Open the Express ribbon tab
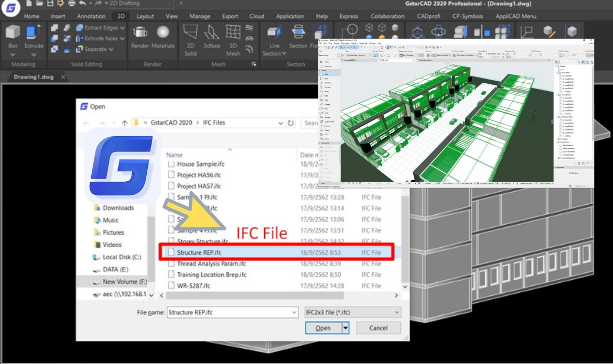The height and width of the screenshot is (364, 613). coord(349,16)
